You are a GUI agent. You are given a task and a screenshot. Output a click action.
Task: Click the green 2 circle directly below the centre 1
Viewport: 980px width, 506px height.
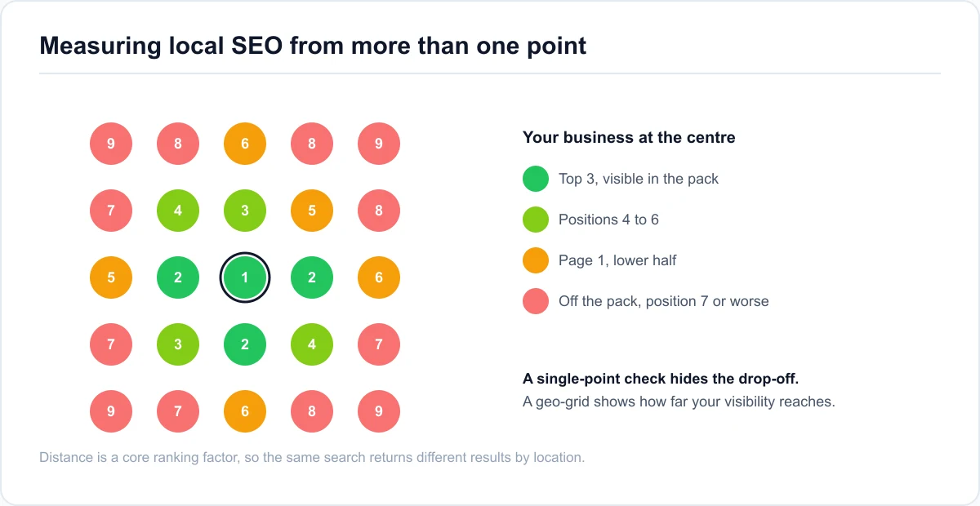click(245, 344)
